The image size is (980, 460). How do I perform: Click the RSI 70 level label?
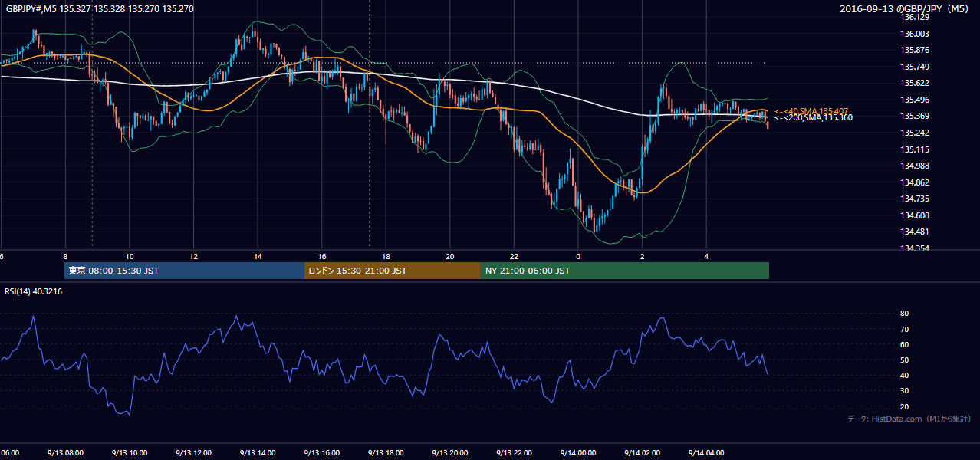pyautogui.click(x=905, y=329)
